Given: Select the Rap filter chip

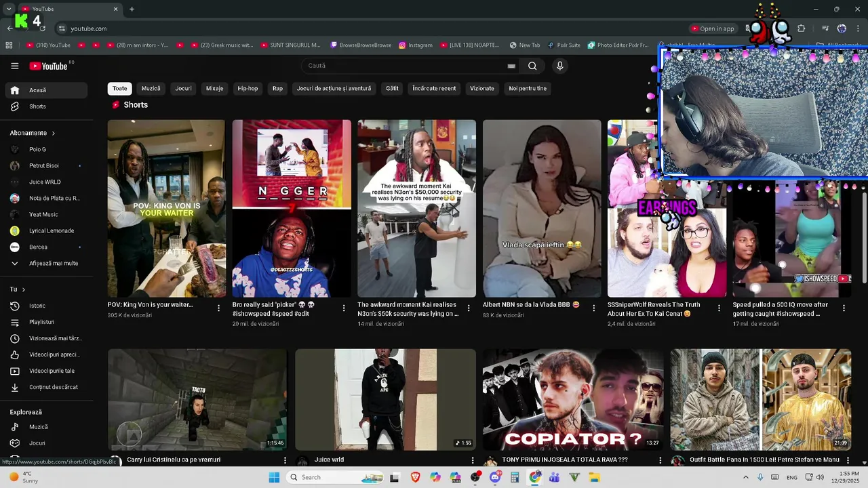Looking at the screenshot, I should click(277, 88).
